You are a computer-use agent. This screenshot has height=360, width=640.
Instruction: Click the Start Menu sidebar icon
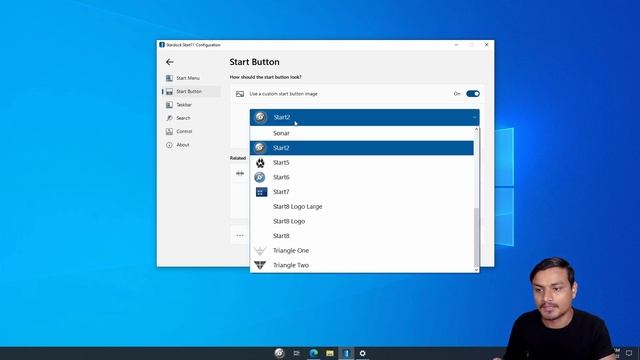coord(169,78)
